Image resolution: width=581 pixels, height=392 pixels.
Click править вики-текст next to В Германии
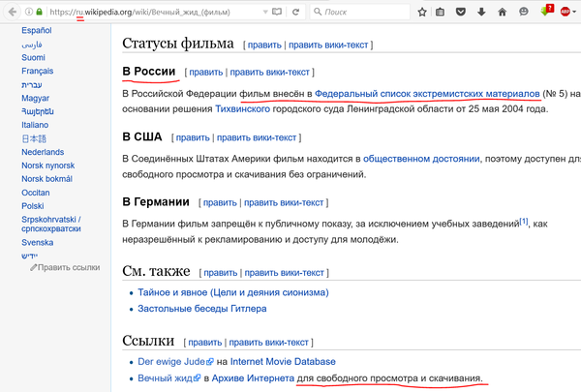(x=284, y=202)
